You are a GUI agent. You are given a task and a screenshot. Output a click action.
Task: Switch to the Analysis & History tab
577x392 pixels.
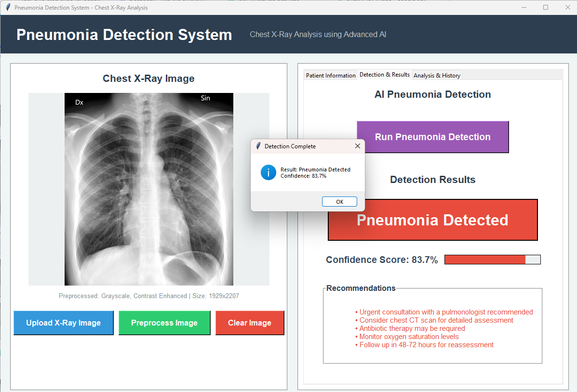pos(437,76)
